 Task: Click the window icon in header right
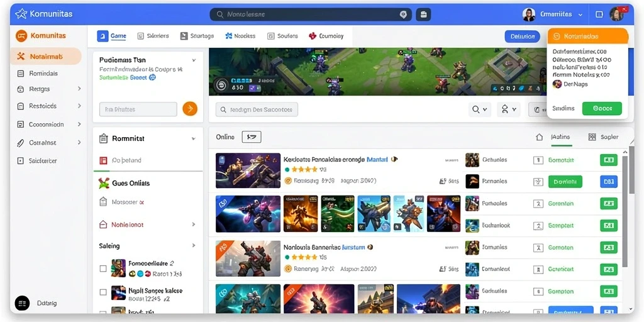pos(599,14)
